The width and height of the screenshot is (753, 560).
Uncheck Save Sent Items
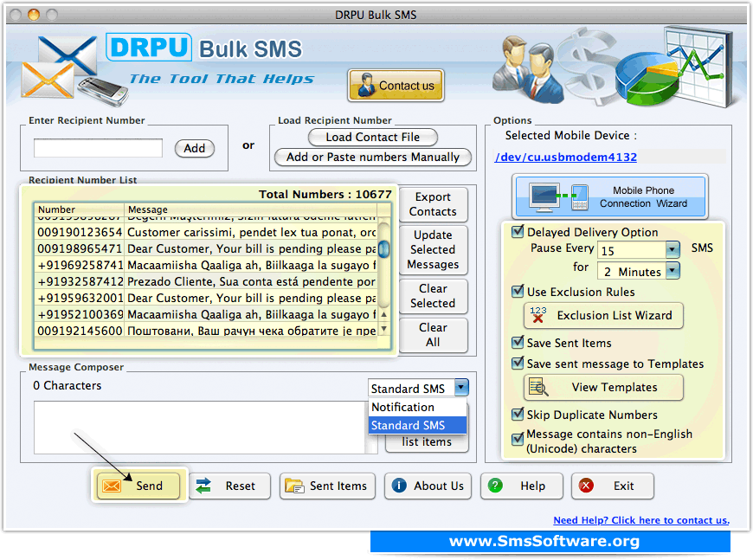518,343
